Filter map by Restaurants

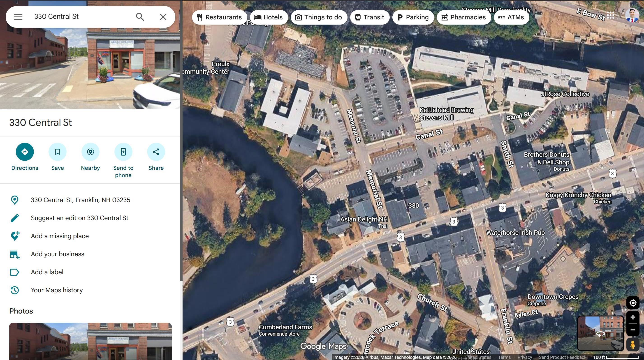[x=219, y=17]
